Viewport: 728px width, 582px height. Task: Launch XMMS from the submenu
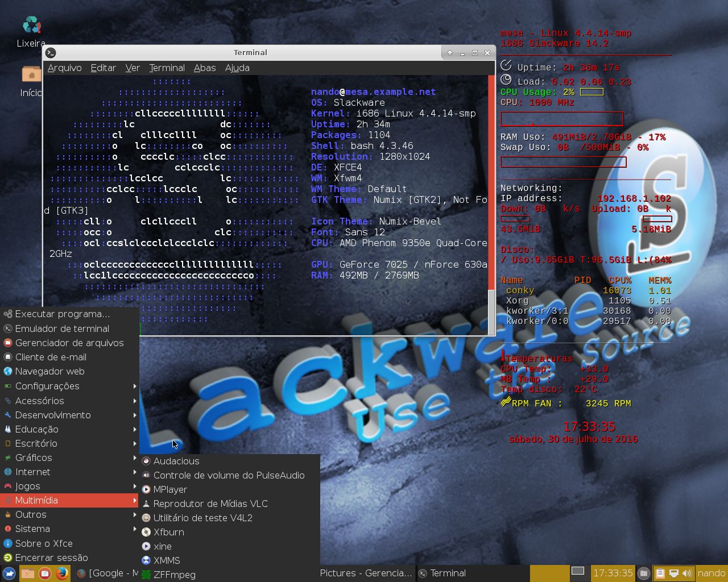coord(230,560)
